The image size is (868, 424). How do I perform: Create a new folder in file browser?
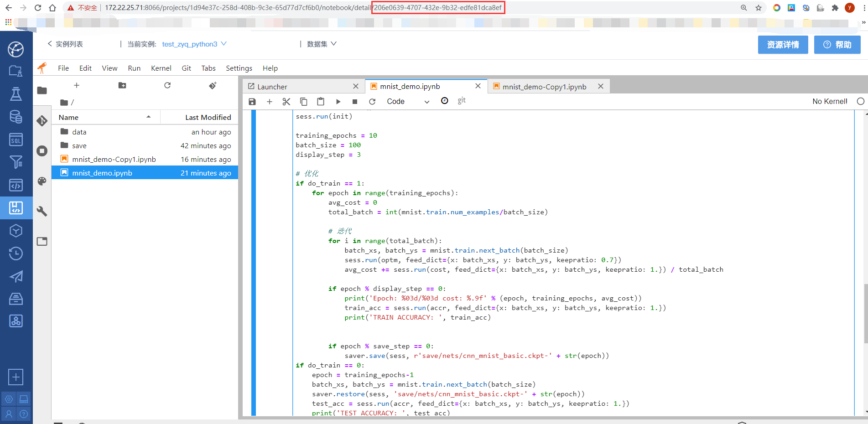[x=122, y=85]
